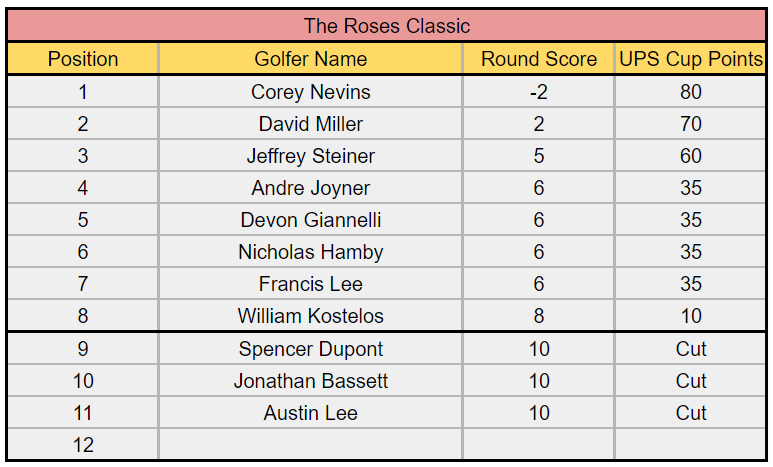
Task: Select the Corey Nevins name cell
Action: point(310,92)
